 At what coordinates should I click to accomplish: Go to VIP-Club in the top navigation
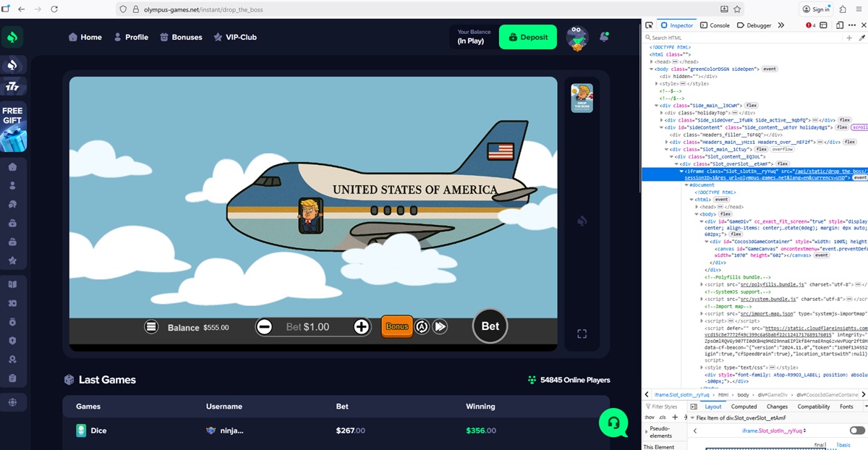(234, 37)
